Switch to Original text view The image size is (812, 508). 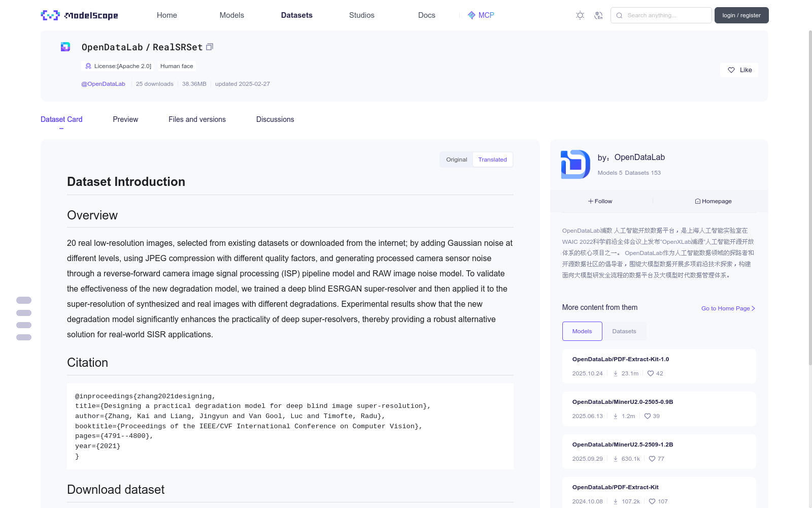tap(457, 160)
